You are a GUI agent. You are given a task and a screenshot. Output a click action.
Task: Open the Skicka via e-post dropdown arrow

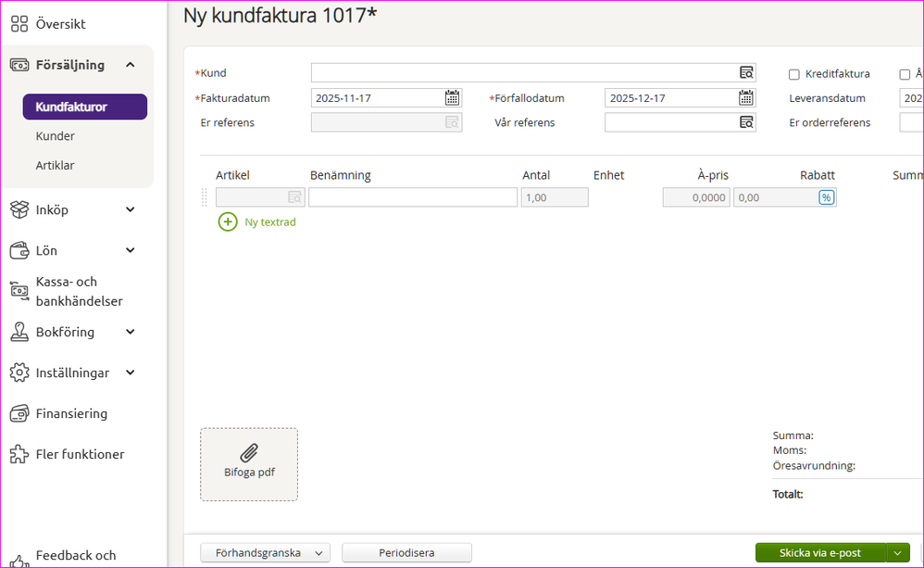[x=897, y=552]
